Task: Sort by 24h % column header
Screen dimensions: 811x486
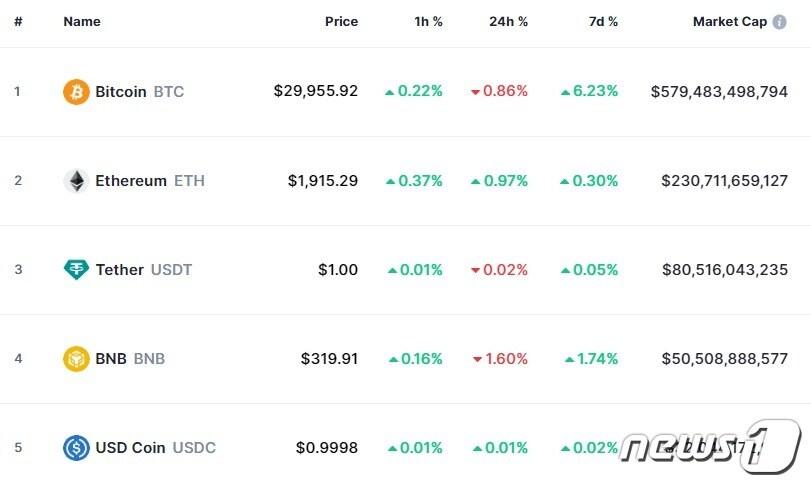Action: 508,22
